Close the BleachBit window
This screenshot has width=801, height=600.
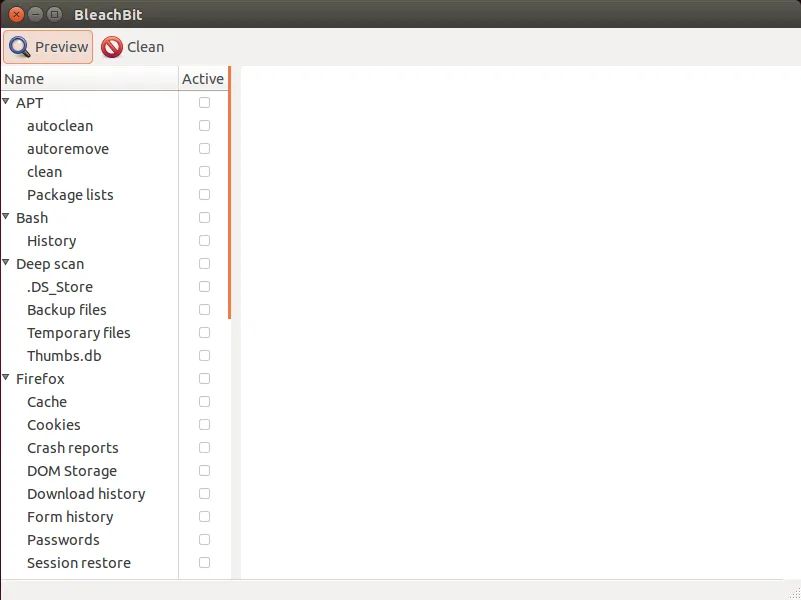point(16,14)
